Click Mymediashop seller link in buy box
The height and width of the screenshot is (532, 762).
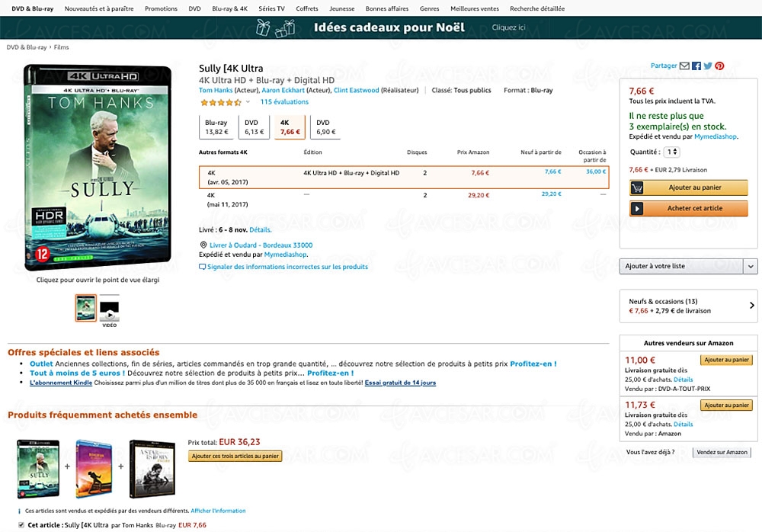pos(716,136)
